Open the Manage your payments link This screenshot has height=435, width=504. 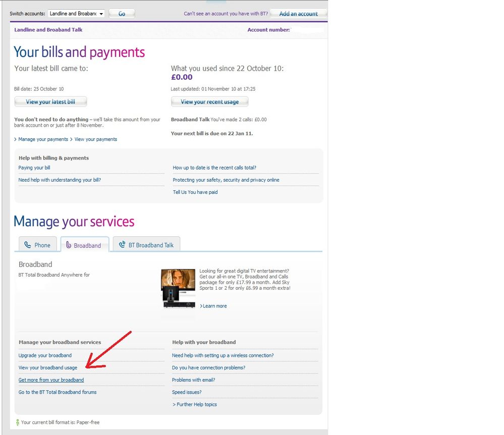(x=43, y=139)
